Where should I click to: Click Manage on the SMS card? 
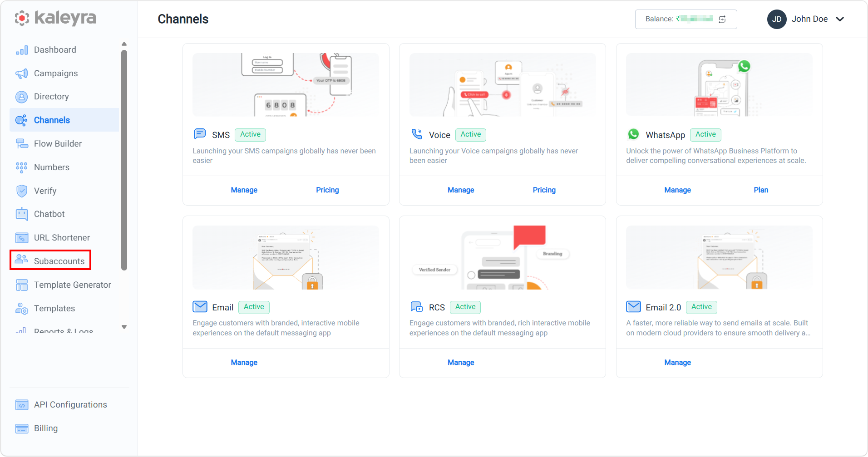click(244, 190)
